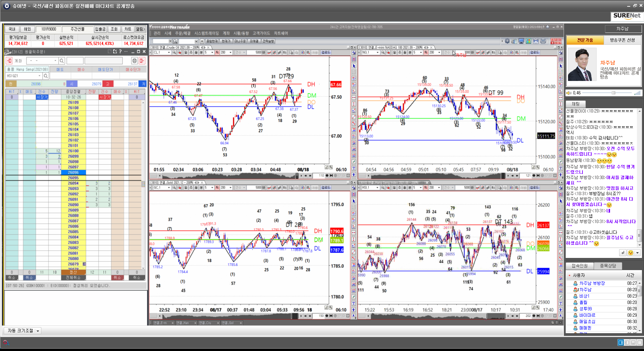644x351 pixels.
Task: Select the arrow pointer tool beside Crude Oil chart
Action: (x=354, y=66)
